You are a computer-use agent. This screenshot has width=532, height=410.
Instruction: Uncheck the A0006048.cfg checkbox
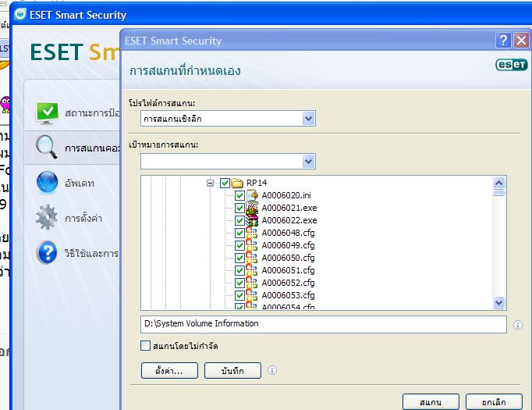tap(240, 233)
